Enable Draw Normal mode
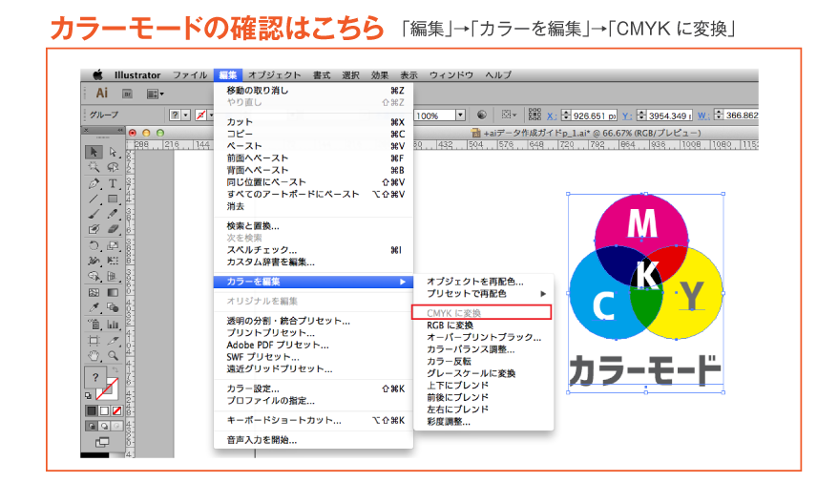838x504 pixels. click(92, 426)
